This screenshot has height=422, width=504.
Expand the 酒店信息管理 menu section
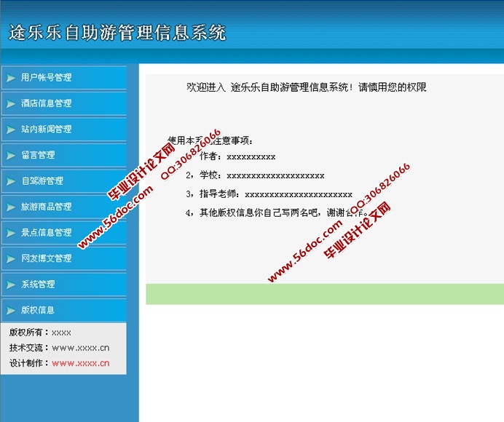coord(47,104)
